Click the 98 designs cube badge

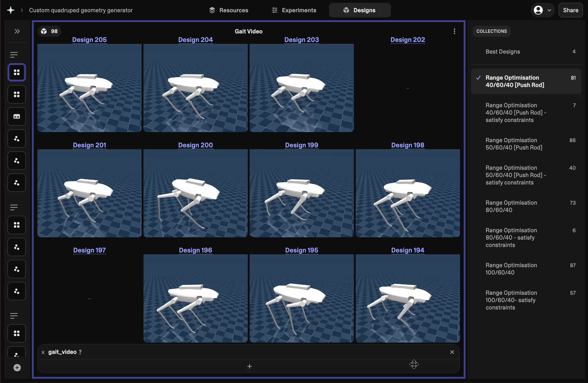[x=49, y=31]
